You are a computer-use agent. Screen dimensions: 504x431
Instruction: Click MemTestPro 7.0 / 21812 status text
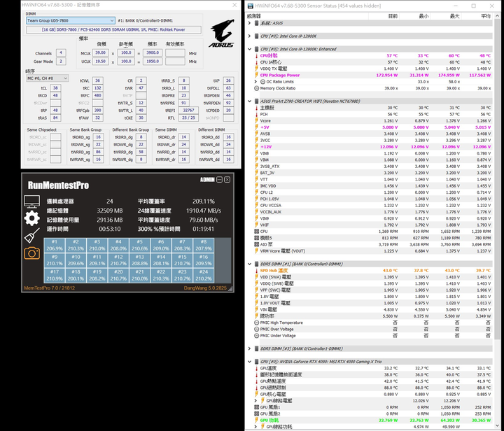50,288
